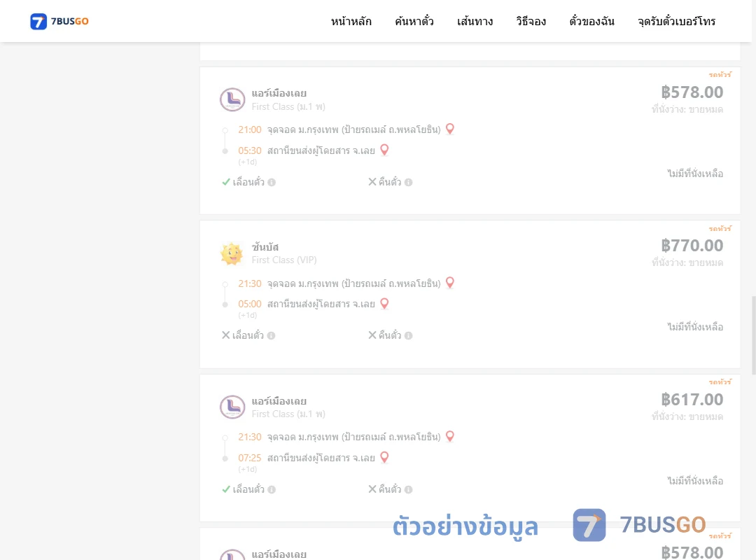Open the ตั๋วของฉัน menu item

pyautogui.click(x=591, y=21)
